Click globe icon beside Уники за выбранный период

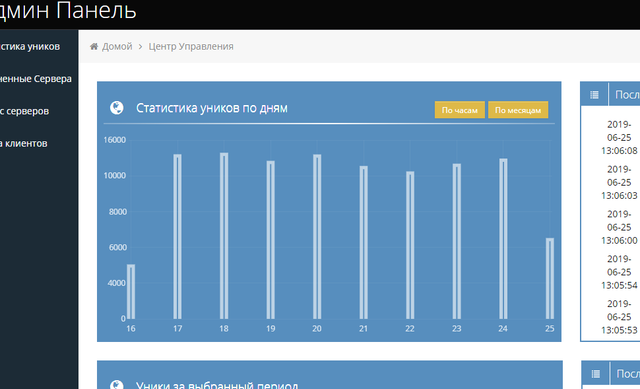(x=117, y=385)
